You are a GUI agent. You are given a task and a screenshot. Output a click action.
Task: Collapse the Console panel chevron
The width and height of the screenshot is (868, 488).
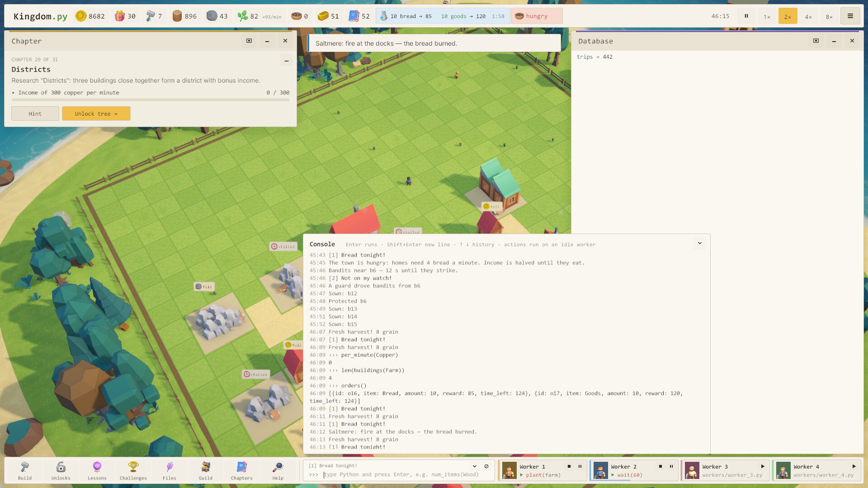[x=700, y=243]
